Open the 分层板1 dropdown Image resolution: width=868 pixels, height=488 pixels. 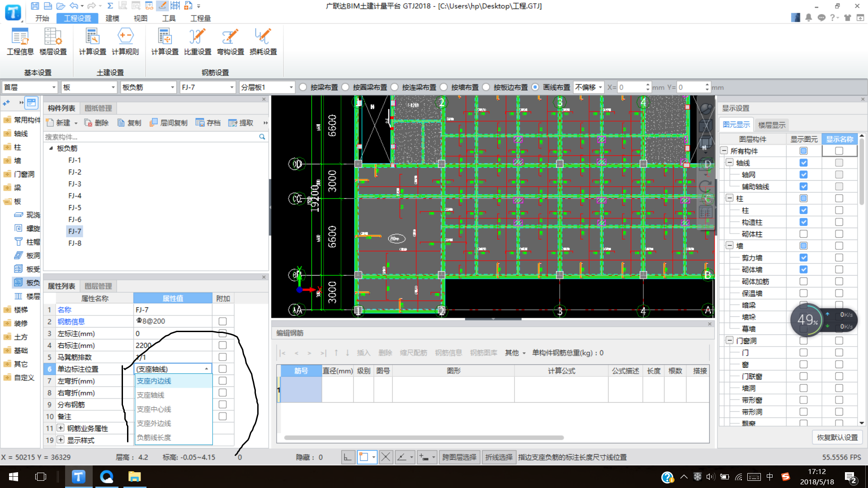point(267,87)
